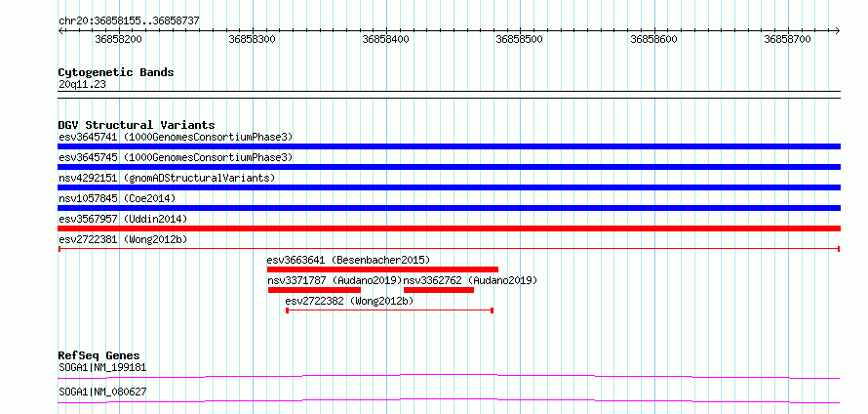The image size is (868, 414).
Task: Click the left arrow end of the coordinate ruler
Action: pyautogui.click(x=60, y=30)
